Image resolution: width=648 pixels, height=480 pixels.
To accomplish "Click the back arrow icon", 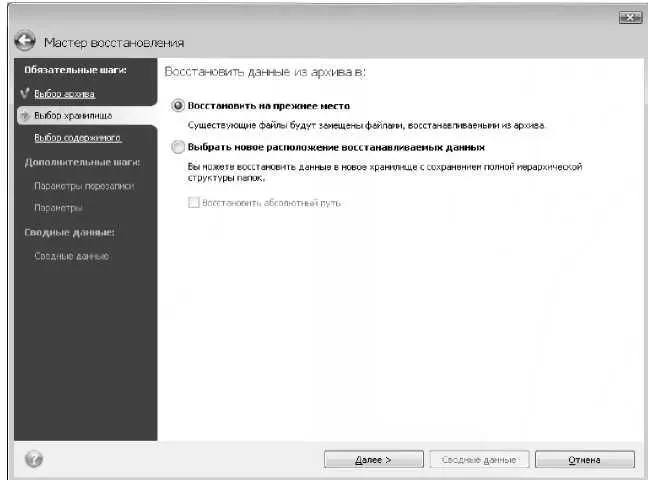I will point(25,41).
